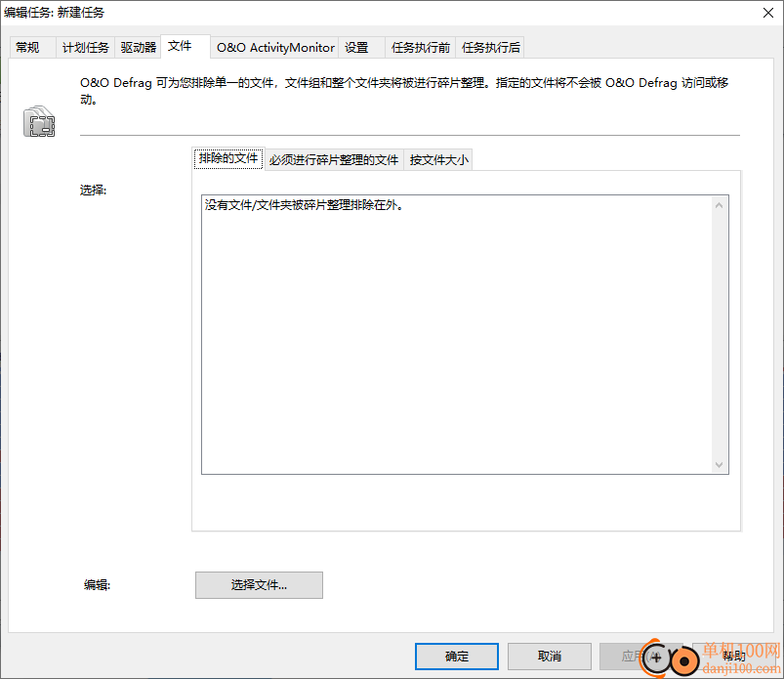784x679 pixels.
Task: Open the 计划任务 tab
Action: click(x=86, y=48)
